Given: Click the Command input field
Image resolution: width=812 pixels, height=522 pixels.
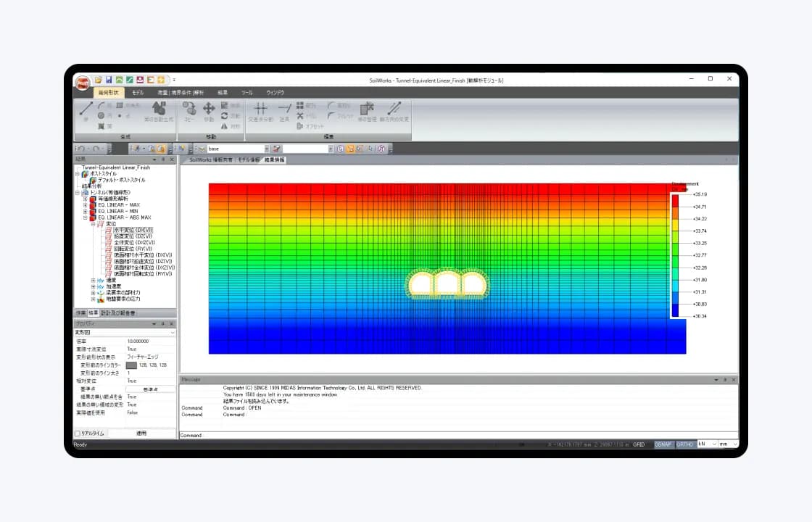Looking at the screenshot, I should (x=458, y=435).
